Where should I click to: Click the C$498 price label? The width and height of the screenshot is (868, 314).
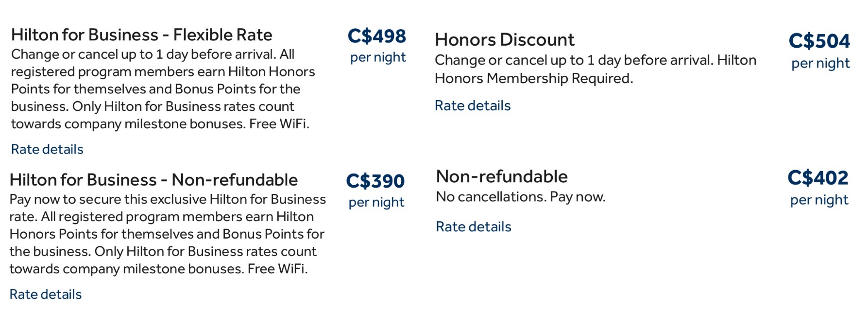coord(377,36)
